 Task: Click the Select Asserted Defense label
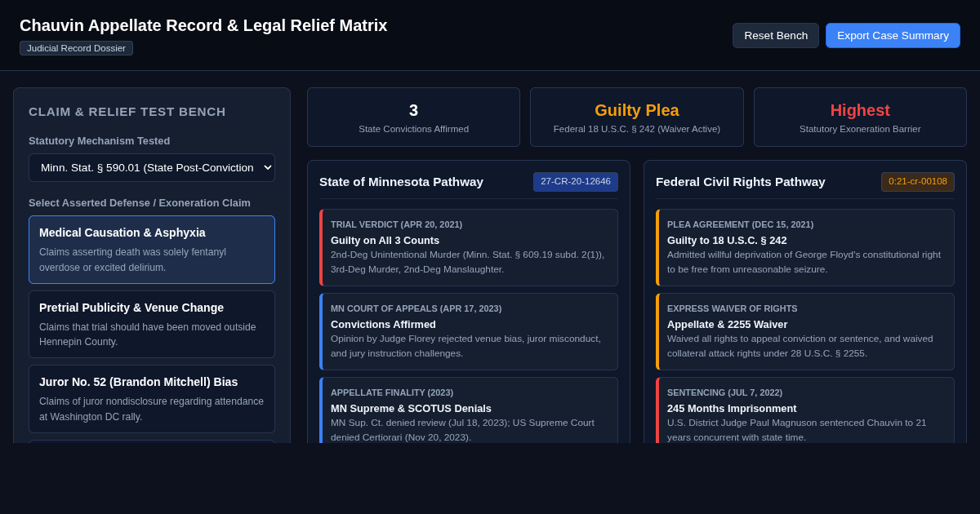pyautogui.click(x=140, y=203)
